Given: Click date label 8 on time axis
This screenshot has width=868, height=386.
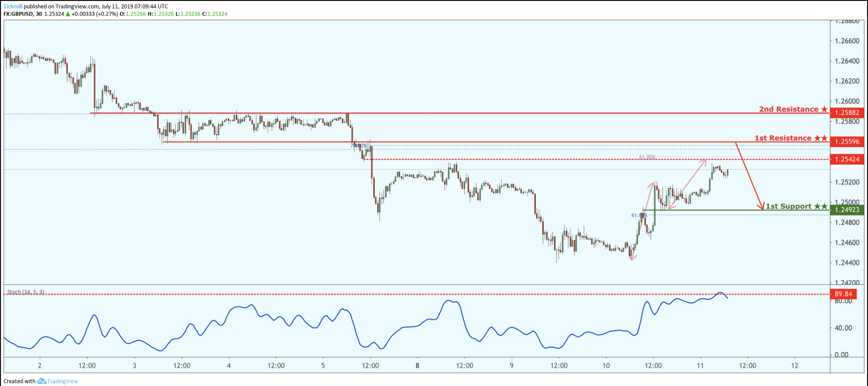Looking at the screenshot, I should 417,366.
